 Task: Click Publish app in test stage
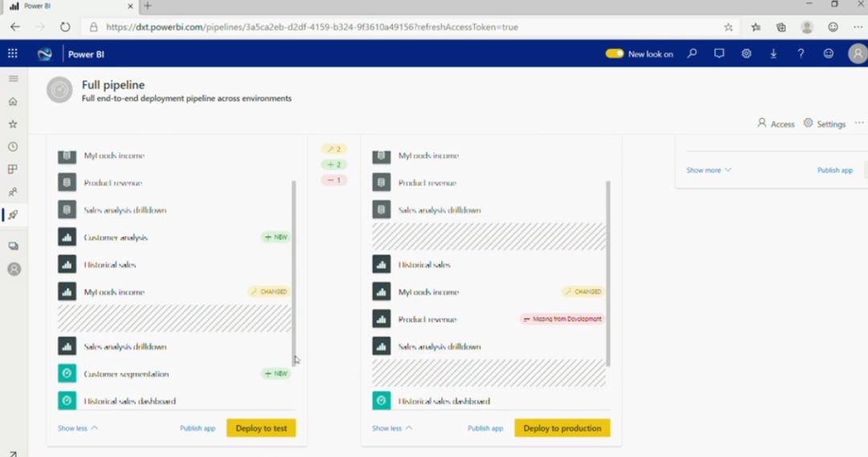tap(485, 428)
